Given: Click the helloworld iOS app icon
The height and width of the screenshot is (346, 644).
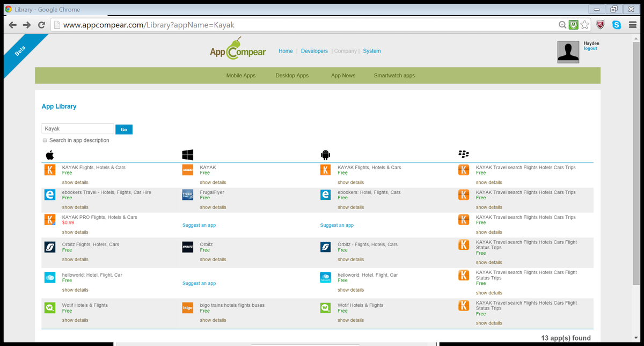Looking at the screenshot, I should pyautogui.click(x=49, y=277).
